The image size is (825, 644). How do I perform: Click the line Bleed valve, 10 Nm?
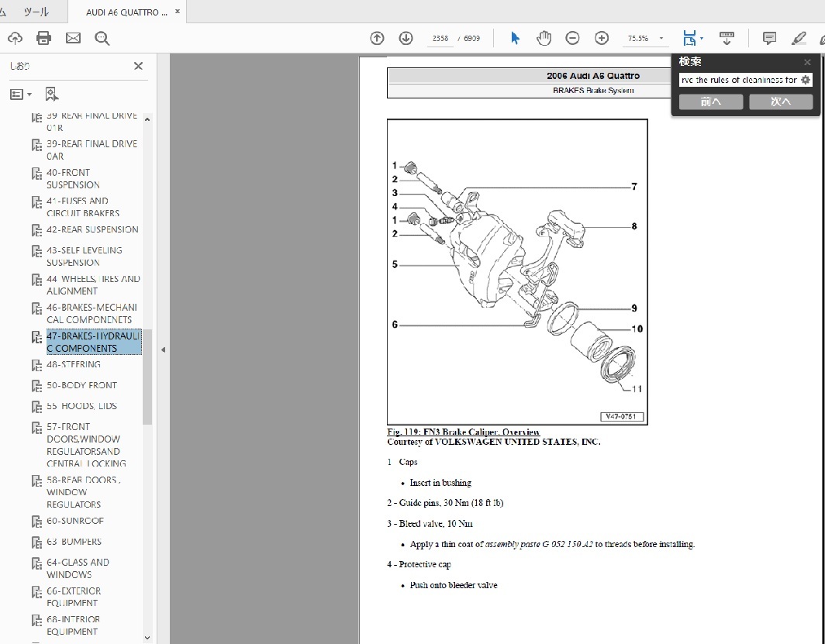pyautogui.click(x=430, y=524)
